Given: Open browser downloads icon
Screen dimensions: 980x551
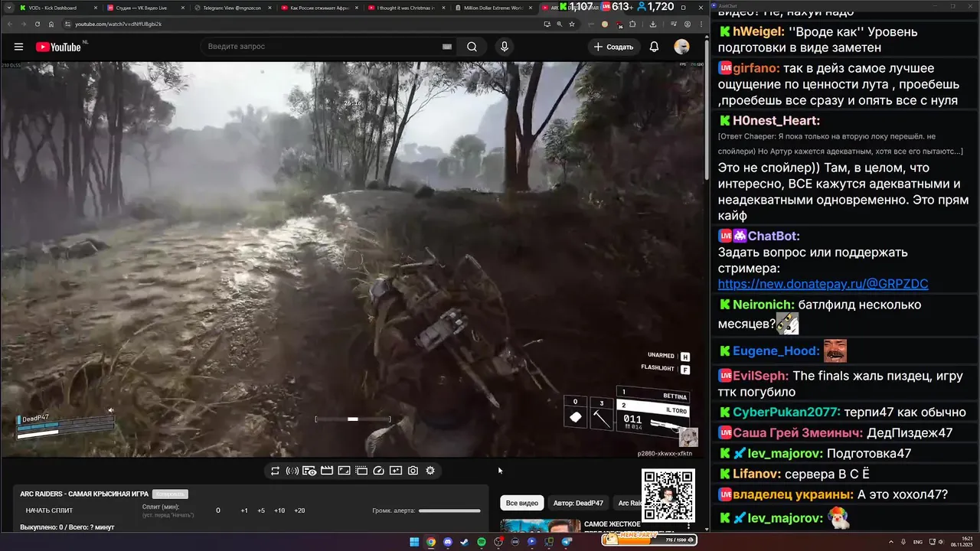Looking at the screenshot, I should 652,24.
